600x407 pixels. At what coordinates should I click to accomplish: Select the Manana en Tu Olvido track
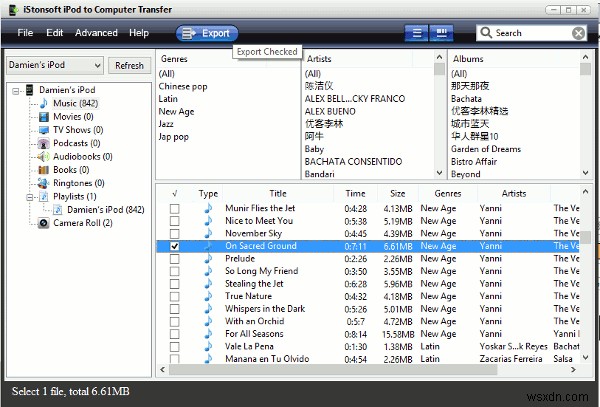[267, 359]
